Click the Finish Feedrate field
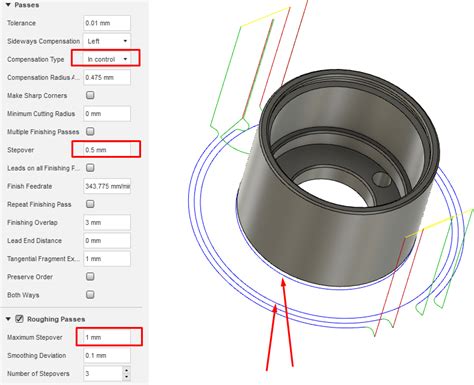The height and width of the screenshot is (385, 474). click(107, 186)
